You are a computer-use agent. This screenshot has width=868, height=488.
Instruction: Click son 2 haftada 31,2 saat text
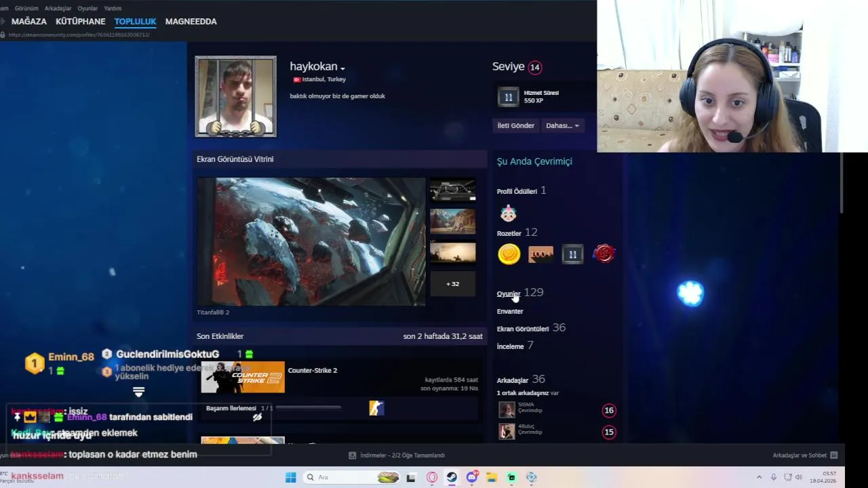pos(443,336)
